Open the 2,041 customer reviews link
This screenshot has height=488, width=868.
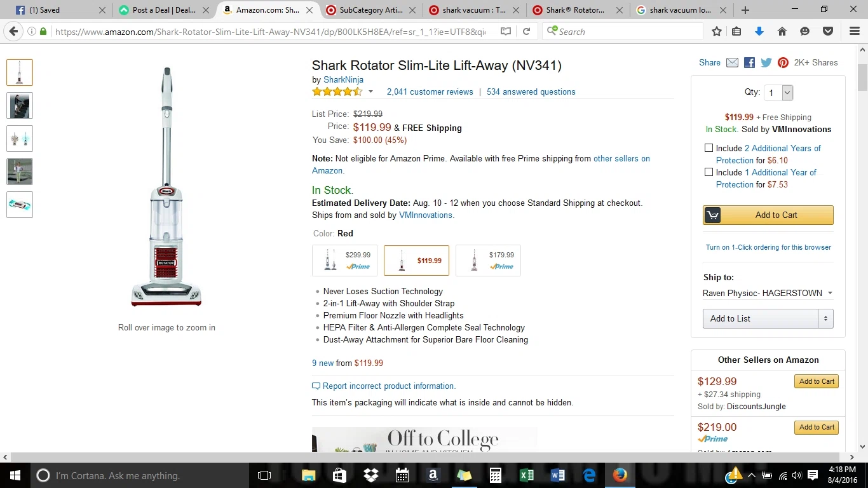tap(430, 91)
